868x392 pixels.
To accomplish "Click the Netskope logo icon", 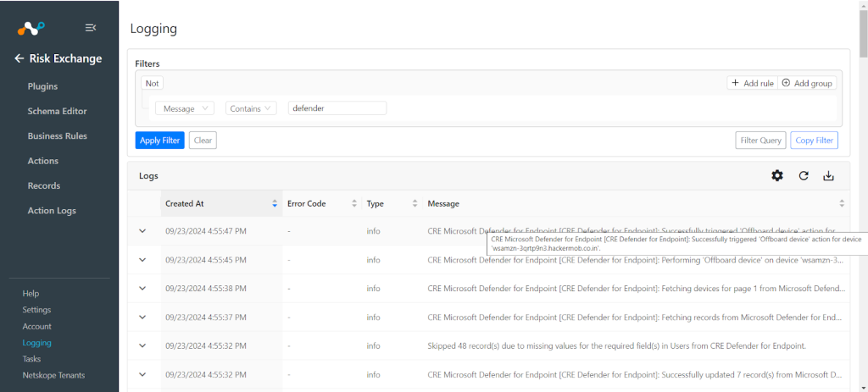I will click(31, 28).
